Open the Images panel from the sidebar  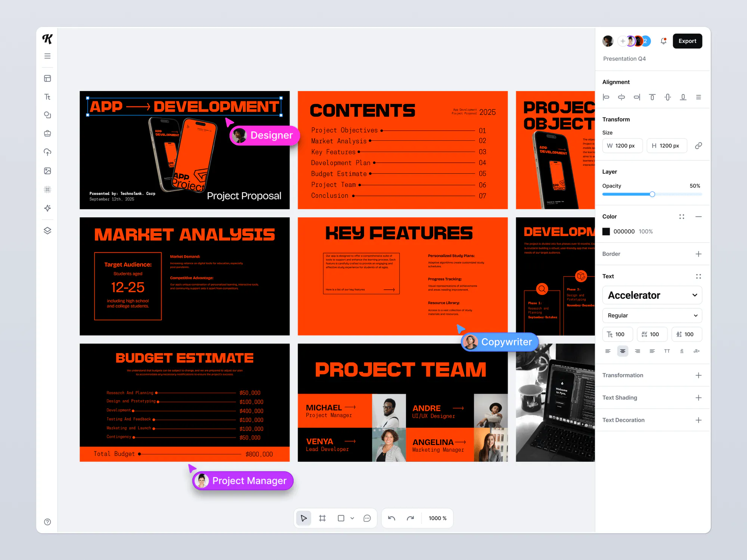47,171
